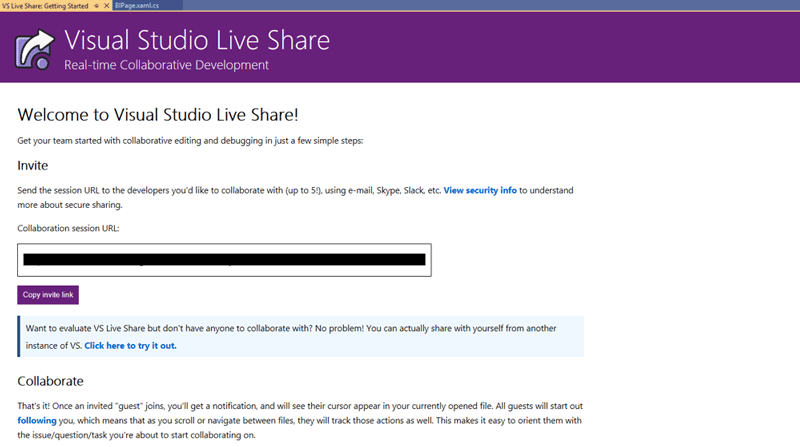Follow the 'following' hyperlink
The width and height of the screenshot is (800, 447).
pos(37,420)
